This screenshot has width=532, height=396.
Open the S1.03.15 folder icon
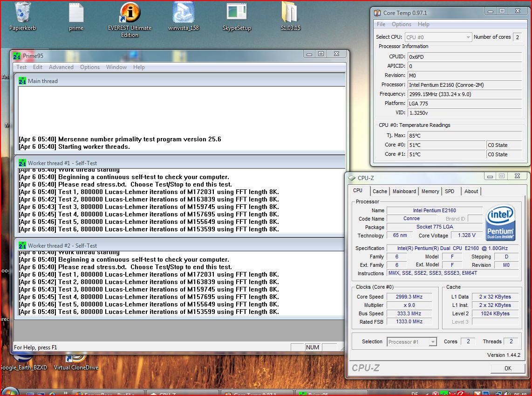(x=290, y=16)
